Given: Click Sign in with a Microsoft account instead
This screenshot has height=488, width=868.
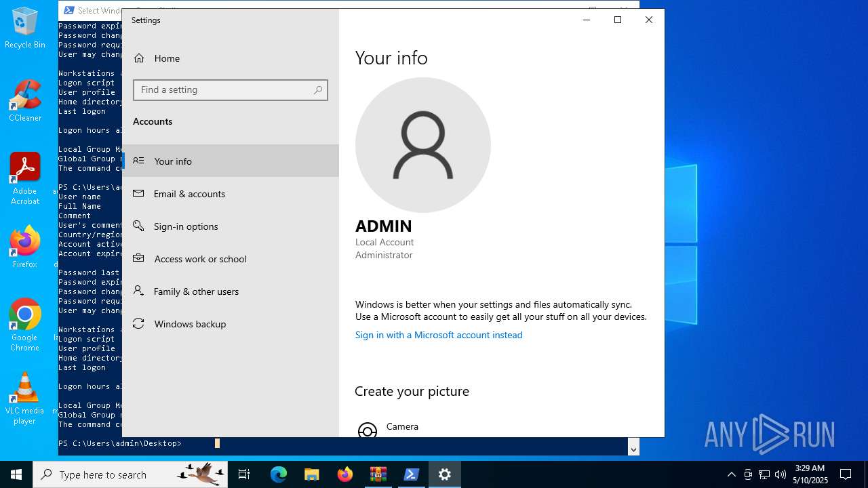Looking at the screenshot, I should point(439,335).
